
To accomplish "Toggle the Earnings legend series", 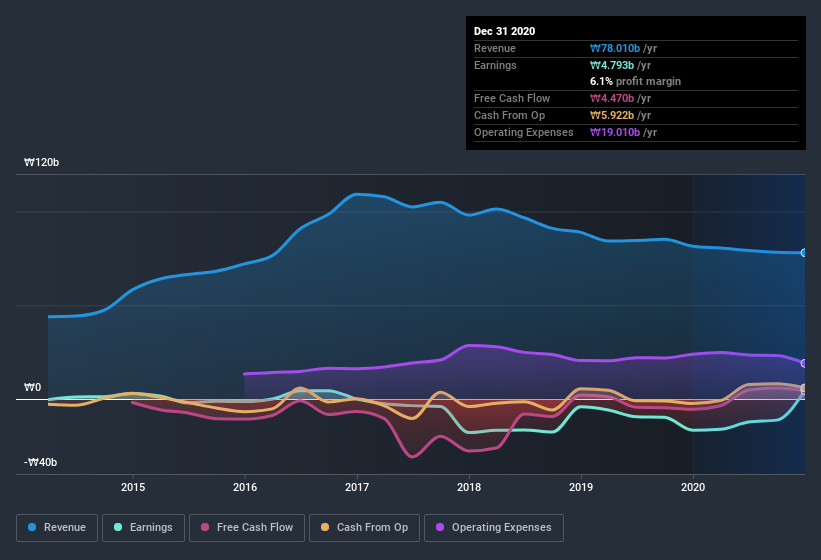I will (142, 527).
